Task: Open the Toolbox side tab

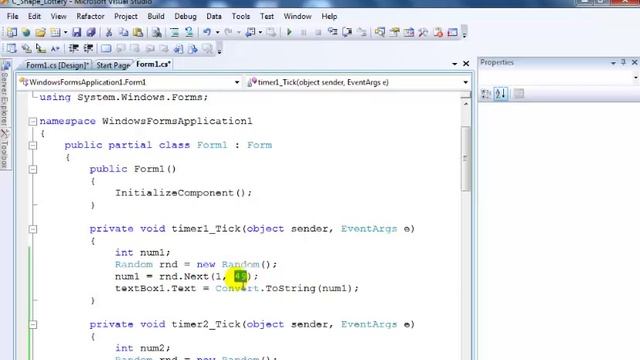Action: point(5,149)
